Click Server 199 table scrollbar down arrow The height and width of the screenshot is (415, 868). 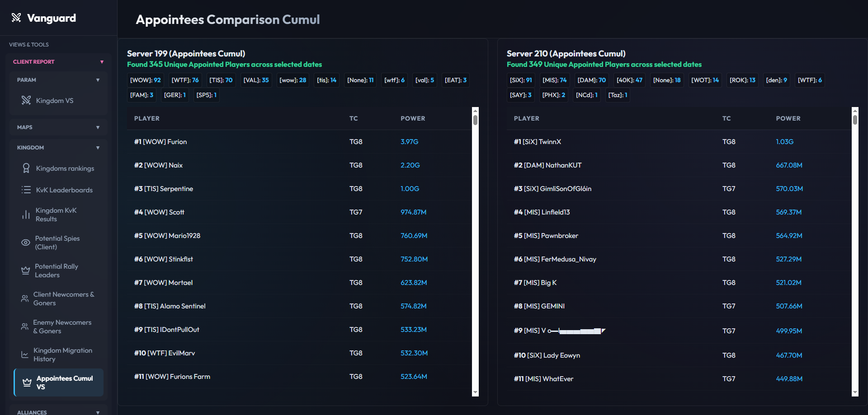coord(475,392)
